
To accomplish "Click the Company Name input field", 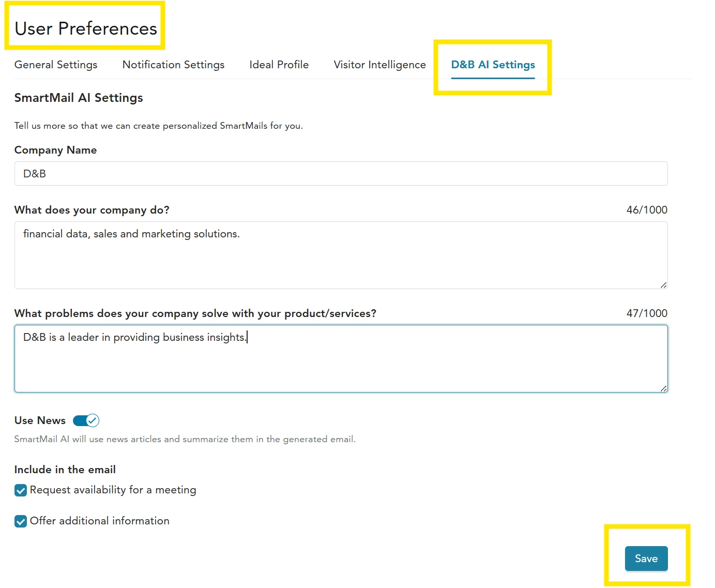I will 341,174.
